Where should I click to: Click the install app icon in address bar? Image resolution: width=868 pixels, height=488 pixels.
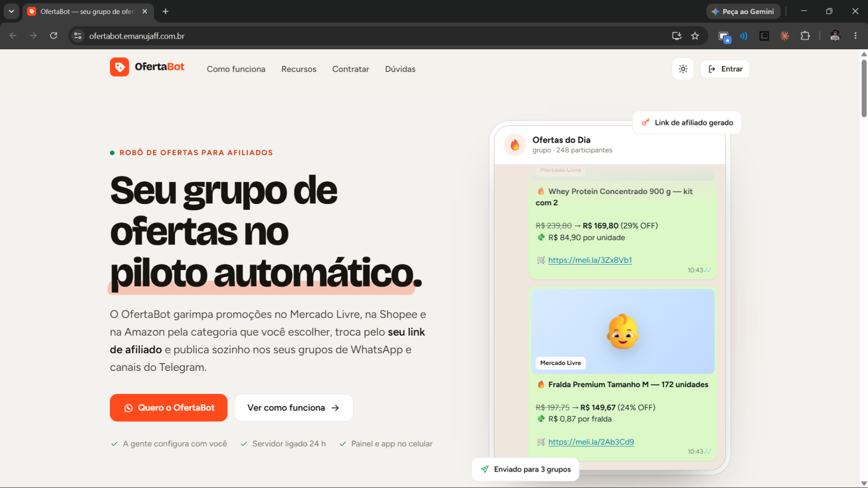point(677,36)
